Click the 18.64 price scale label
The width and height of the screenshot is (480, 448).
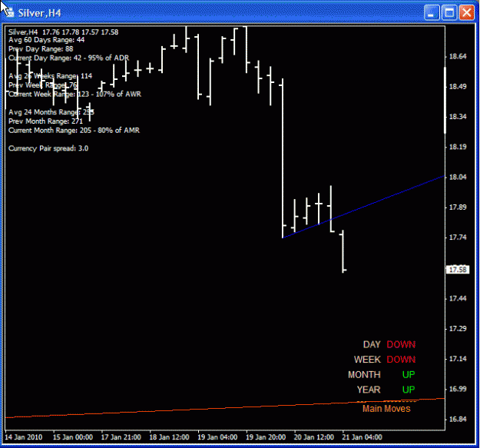(458, 56)
